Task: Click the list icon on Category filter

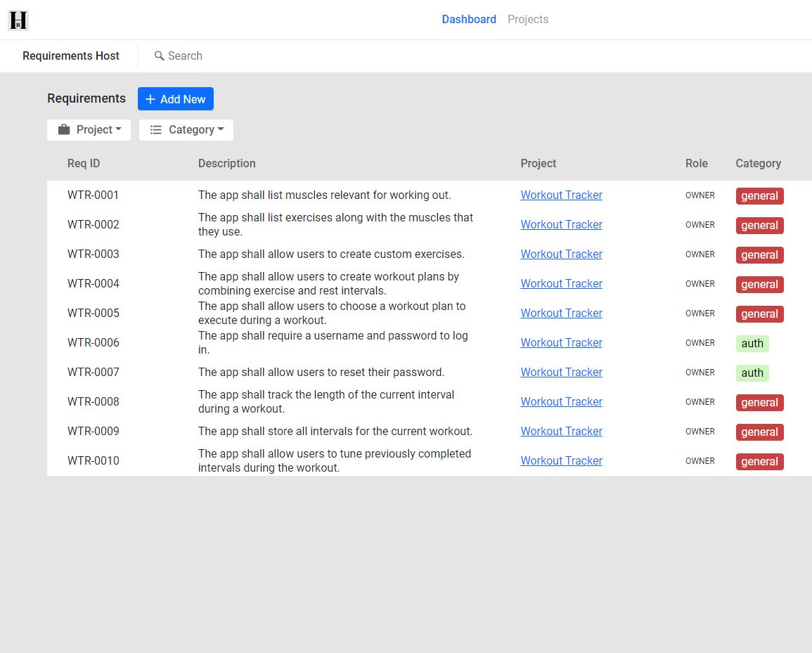Action: [155, 129]
